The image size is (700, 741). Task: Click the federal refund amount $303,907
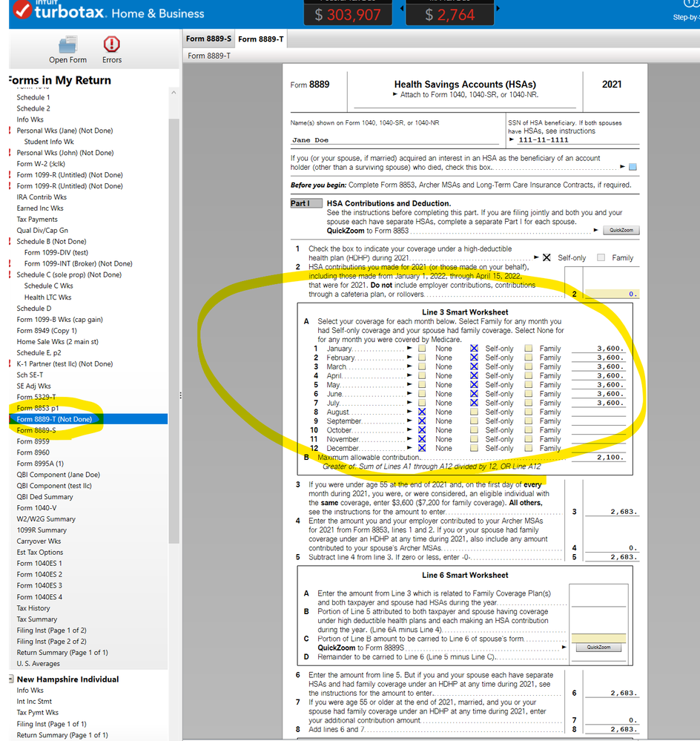[348, 15]
